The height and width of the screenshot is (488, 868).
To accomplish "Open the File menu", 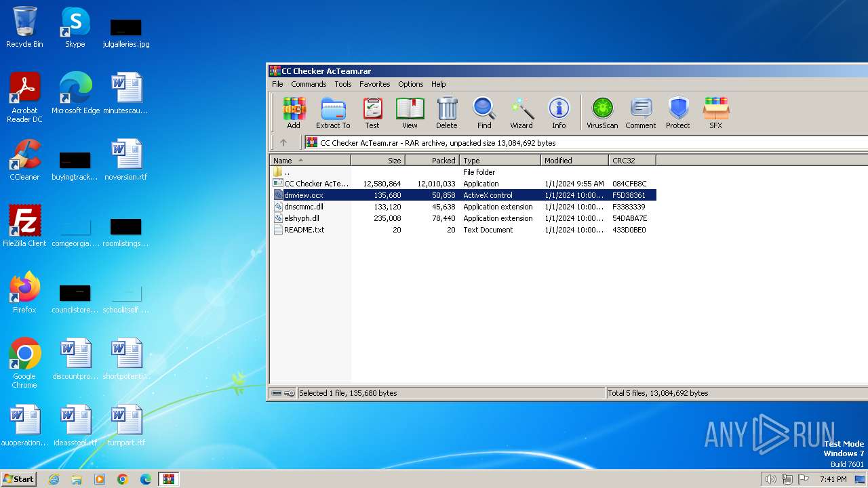I will 277,84.
